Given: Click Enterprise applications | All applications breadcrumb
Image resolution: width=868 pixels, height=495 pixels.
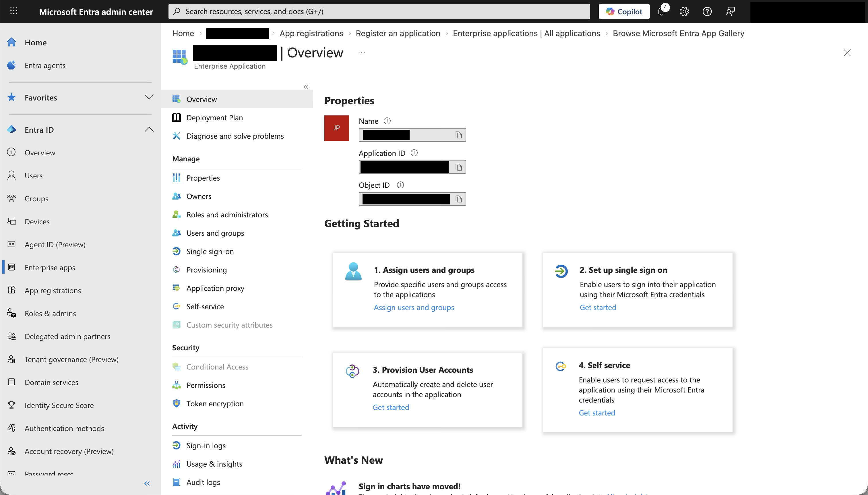Looking at the screenshot, I should coord(526,33).
